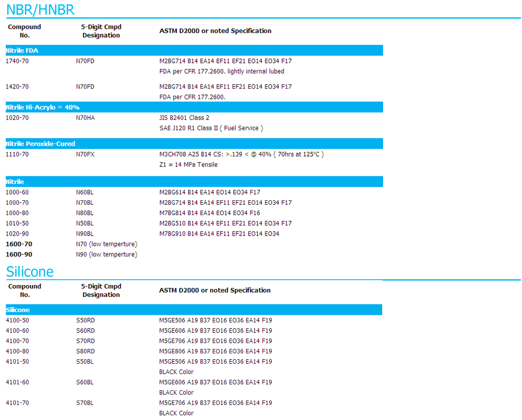The height and width of the screenshot is (420, 522).
Task: Click the bold 1600-90 compound number
Action: click(x=19, y=254)
